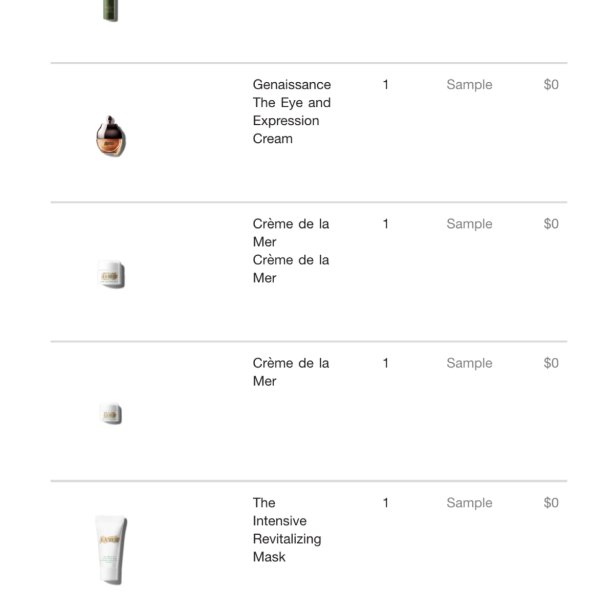600x600 pixels.
Task: Click Sample label in the single Crème de la Mer row
Action: (x=469, y=363)
